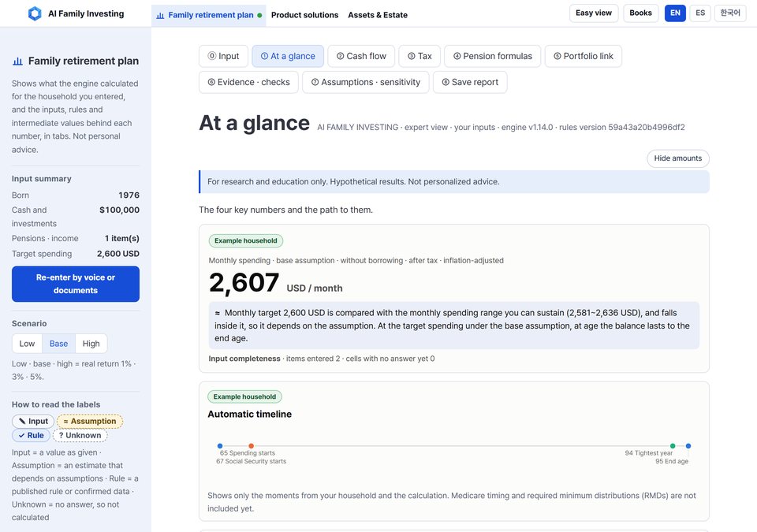
Task: Click the Rule label chip in the legend
Action: (31, 435)
